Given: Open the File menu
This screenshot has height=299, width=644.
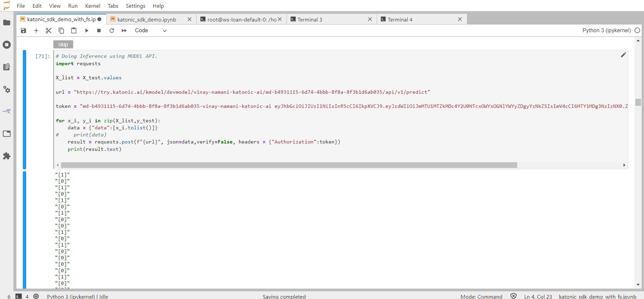Looking at the screenshot, I should (x=21, y=6).
